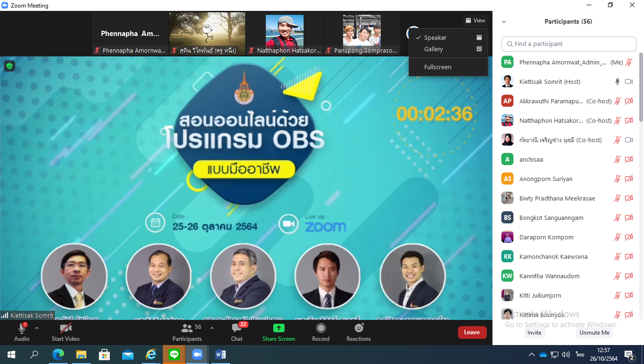Open Word from the taskbar
Screen dimensions: 644x364
click(221, 355)
